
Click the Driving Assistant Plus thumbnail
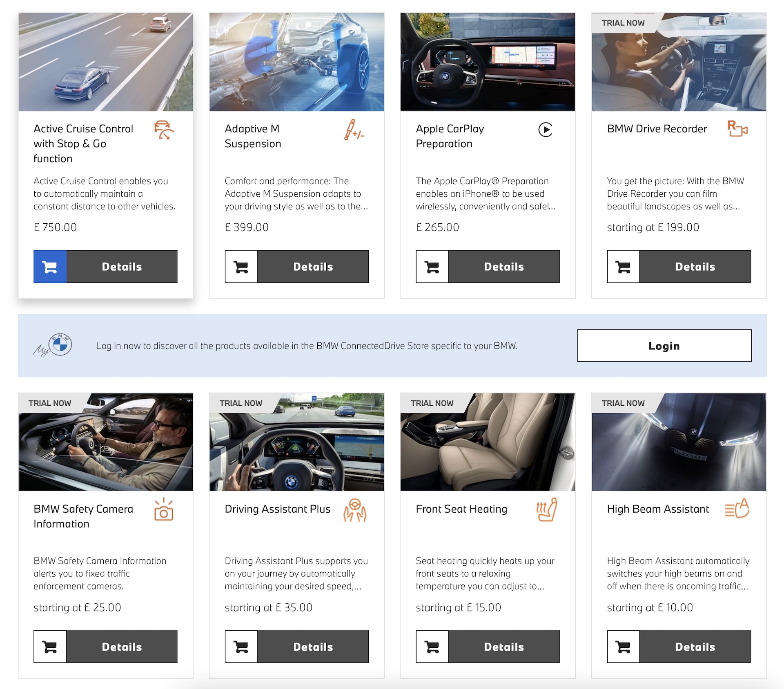[x=296, y=442]
